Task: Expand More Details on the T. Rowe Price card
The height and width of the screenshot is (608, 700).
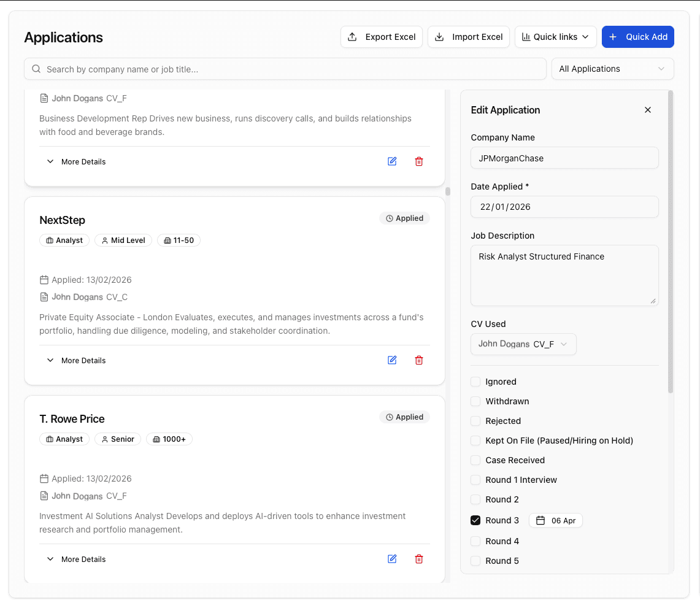Action: (x=76, y=559)
